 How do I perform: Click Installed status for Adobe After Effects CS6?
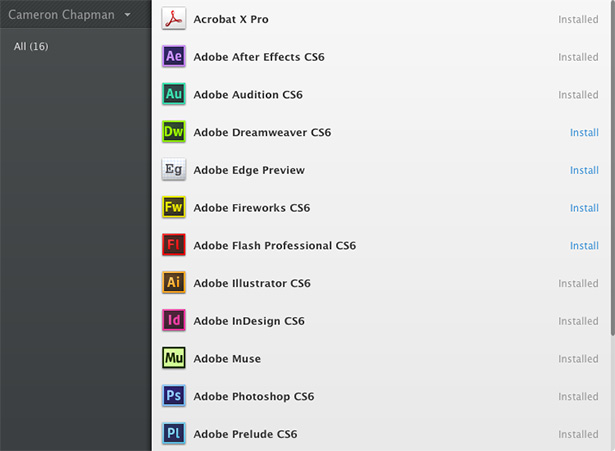[x=578, y=57]
